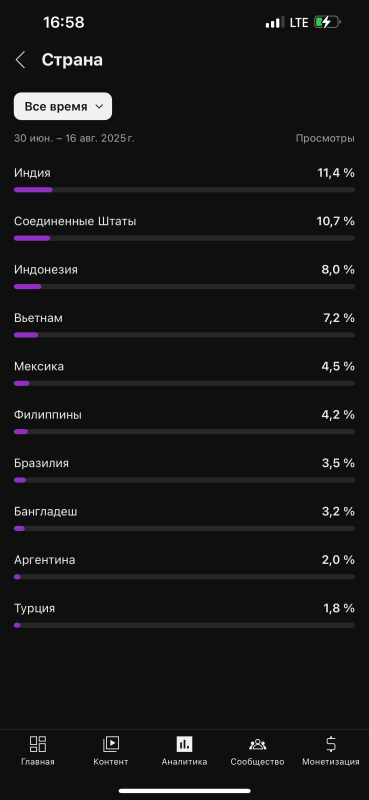369x800 pixels.
Task: Tap the Индонезия views progress bar
Action: (184, 286)
